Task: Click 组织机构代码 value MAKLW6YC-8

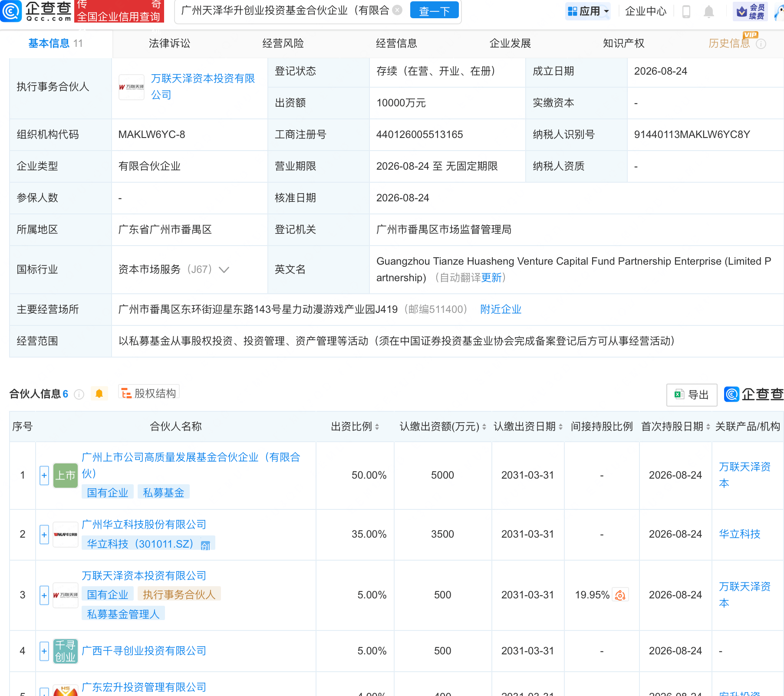Action: pos(152,135)
